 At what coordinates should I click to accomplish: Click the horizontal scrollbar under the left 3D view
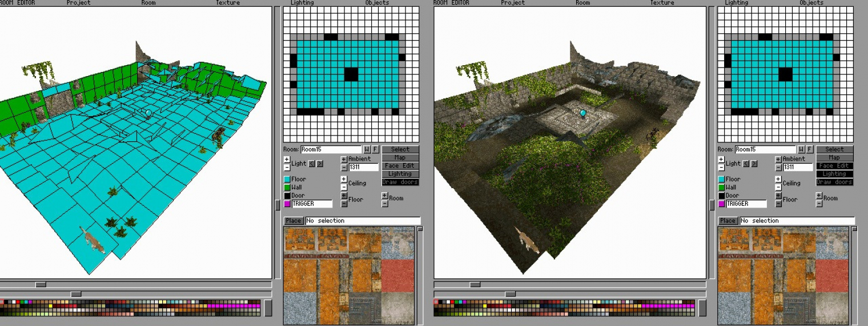coord(136,284)
